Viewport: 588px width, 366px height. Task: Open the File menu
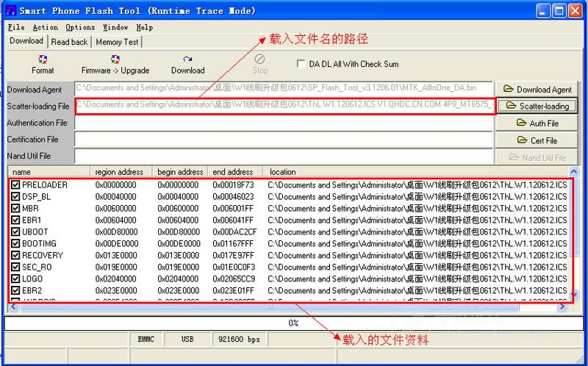[x=15, y=27]
